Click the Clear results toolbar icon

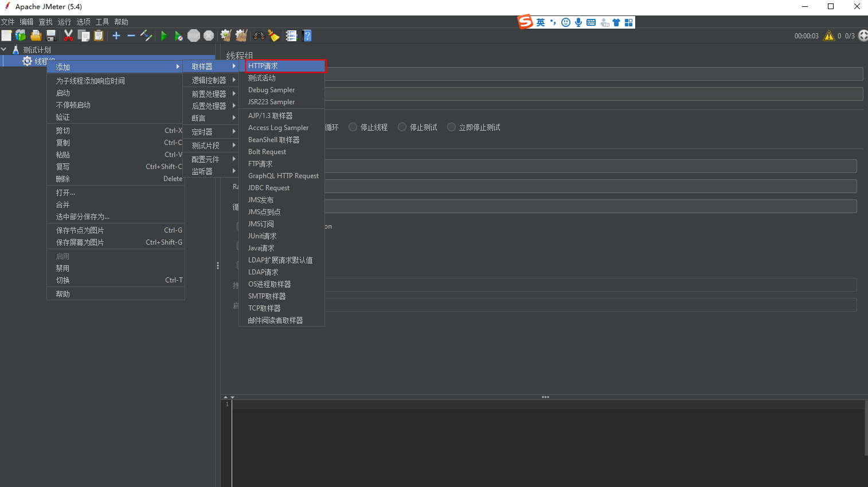226,36
